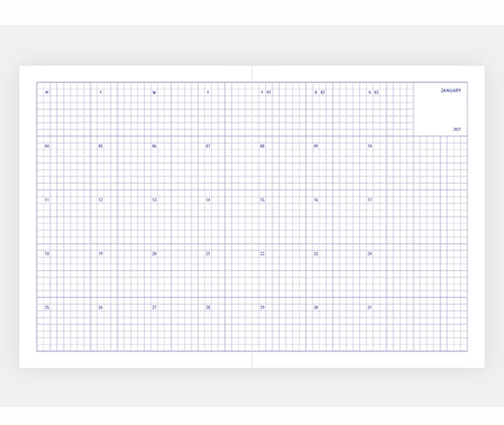Image resolution: width=504 pixels, height=425 pixels.
Task: Select the date 02 label
Action: (x=322, y=92)
